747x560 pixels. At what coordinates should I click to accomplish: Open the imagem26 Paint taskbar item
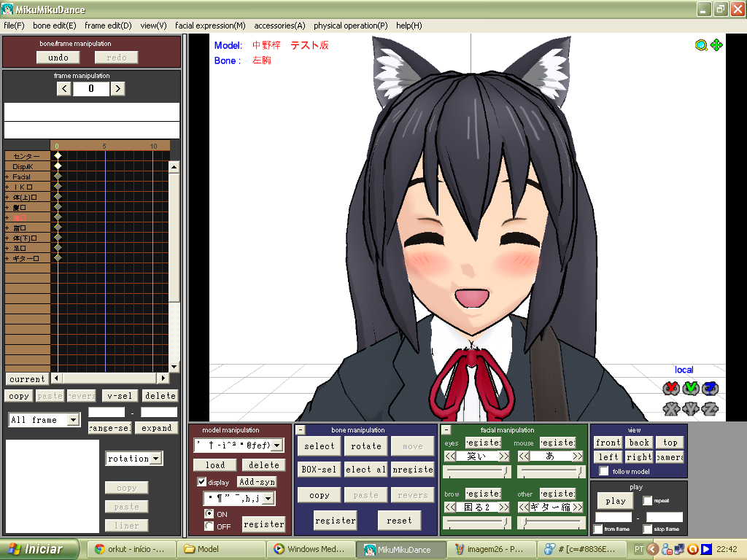(492, 549)
